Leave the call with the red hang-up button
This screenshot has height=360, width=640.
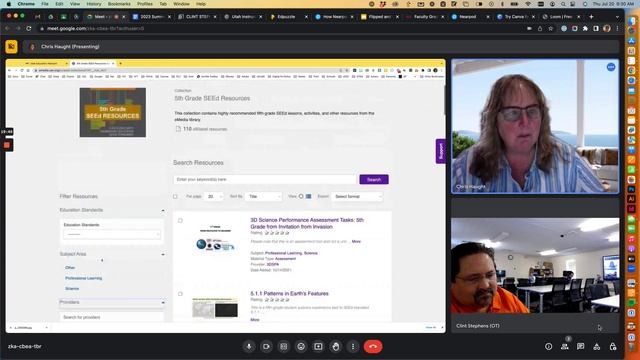coord(373,347)
